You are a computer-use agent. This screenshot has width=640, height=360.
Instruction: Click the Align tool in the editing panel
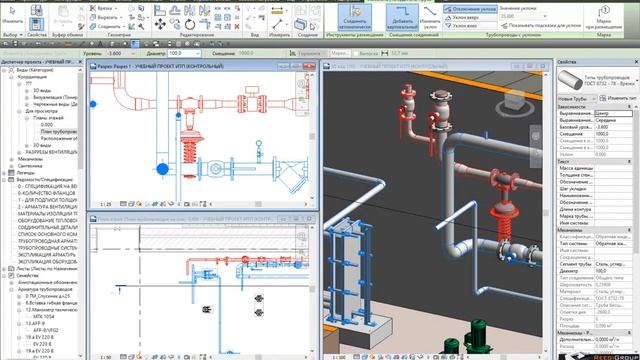click(160, 10)
